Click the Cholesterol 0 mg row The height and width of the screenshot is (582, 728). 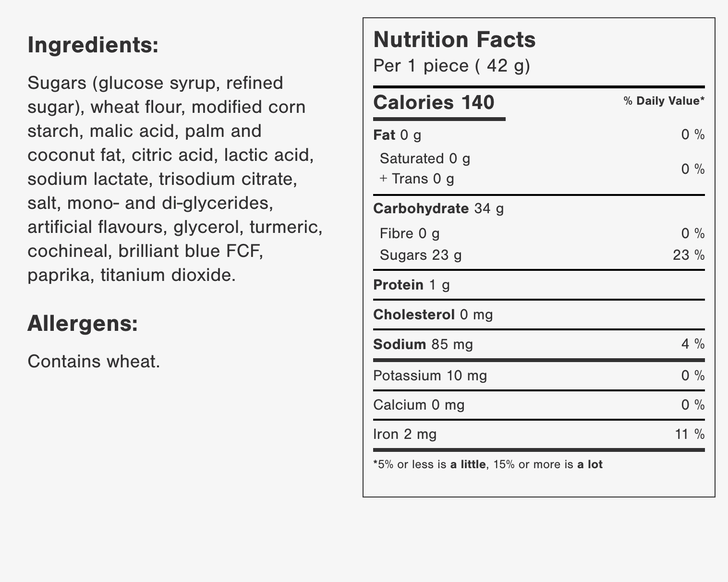click(x=539, y=315)
